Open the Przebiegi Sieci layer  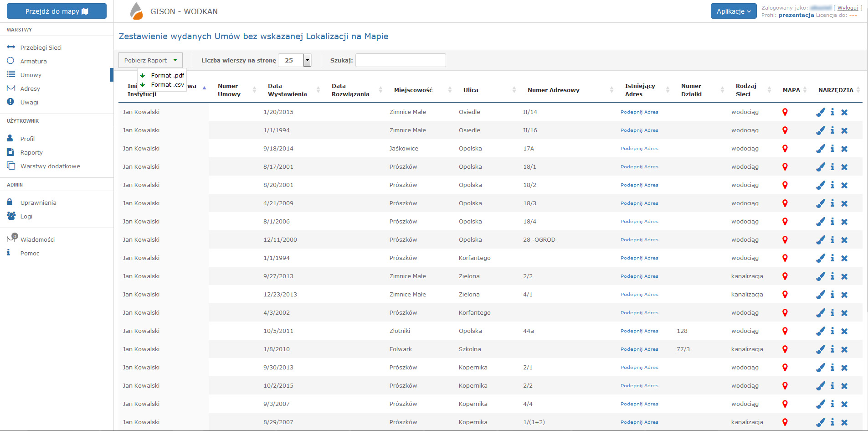point(41,47)
